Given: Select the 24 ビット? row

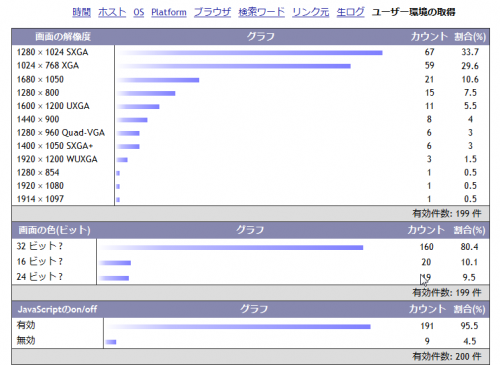Looking at the screenshot, I should (250, 277).
